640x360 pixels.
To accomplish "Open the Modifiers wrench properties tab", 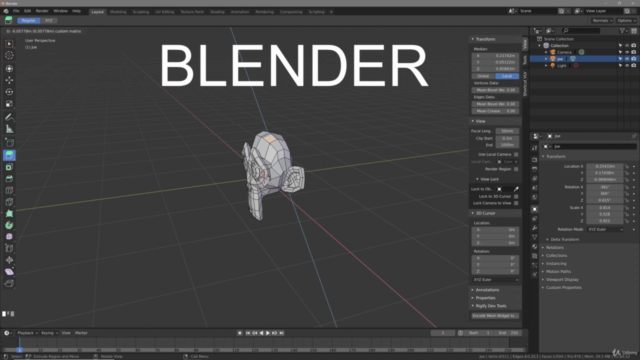I will tap(534, 228).
